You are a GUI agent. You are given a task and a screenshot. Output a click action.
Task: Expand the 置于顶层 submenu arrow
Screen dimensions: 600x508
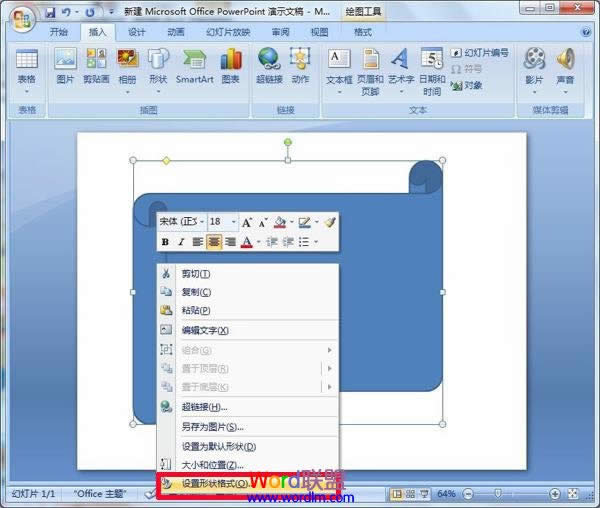(x=329, y=368)
